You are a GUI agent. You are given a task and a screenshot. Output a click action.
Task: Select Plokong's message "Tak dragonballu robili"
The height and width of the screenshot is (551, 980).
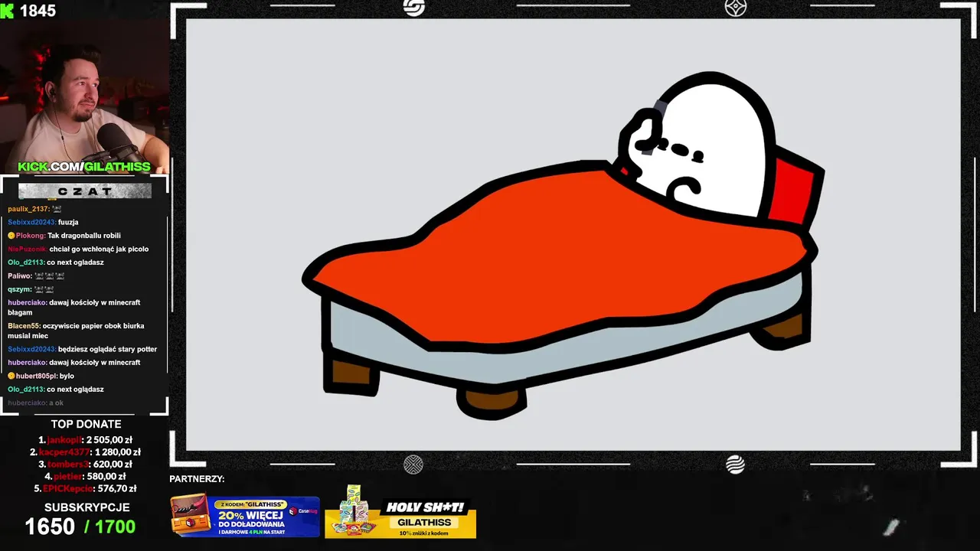[x=84, y=236]
